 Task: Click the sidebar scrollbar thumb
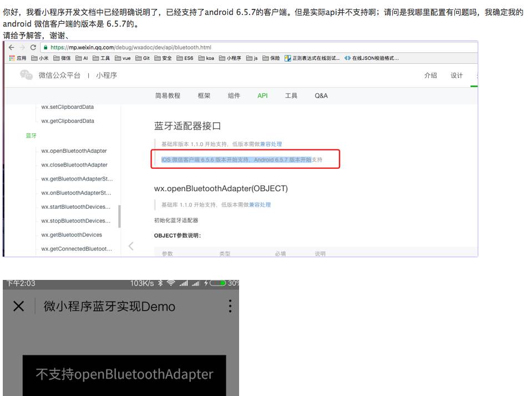click(x=119, y=216)
